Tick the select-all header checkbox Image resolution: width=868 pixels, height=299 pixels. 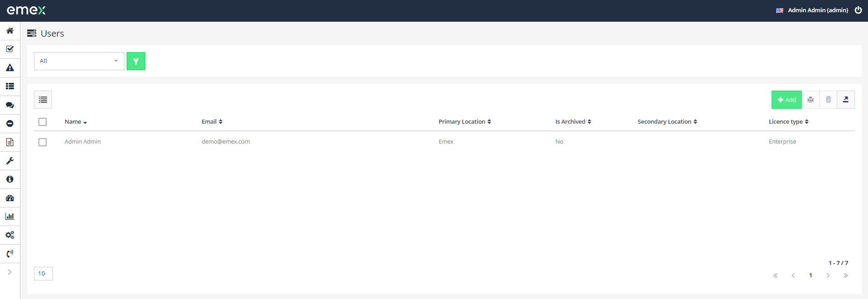tap(43, 122)
